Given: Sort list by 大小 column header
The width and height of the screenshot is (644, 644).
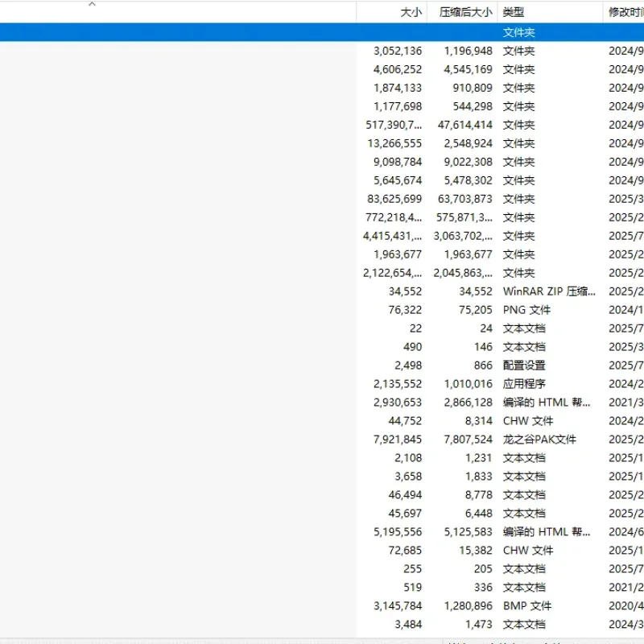Looking at the screenshot, I should pyautogui.click(x=391, y=12).
